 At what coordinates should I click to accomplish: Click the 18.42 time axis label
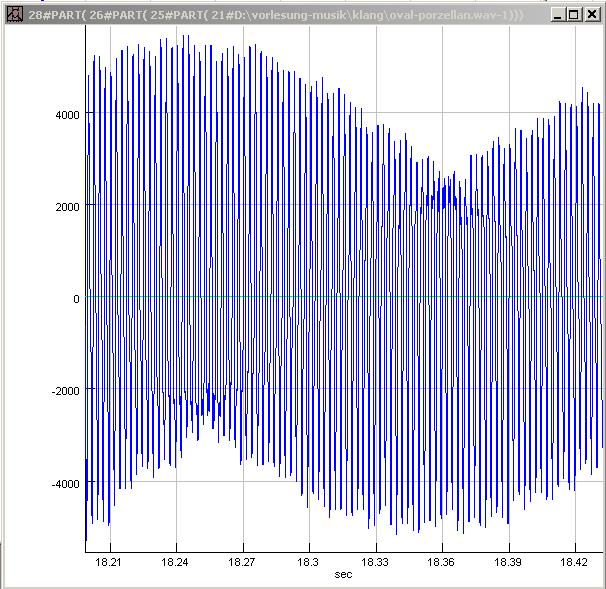574,562
